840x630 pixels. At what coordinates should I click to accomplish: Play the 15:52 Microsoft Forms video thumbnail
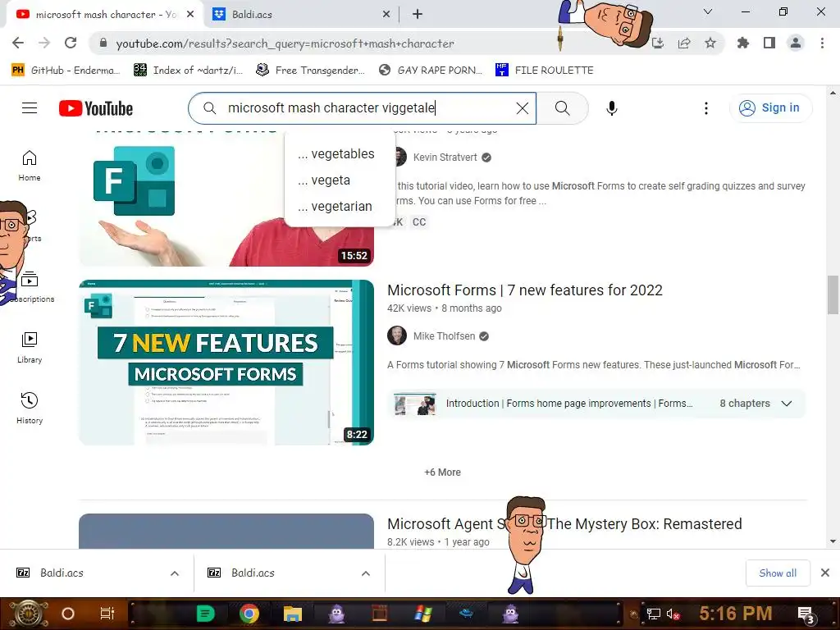click(x=226, y=199)
